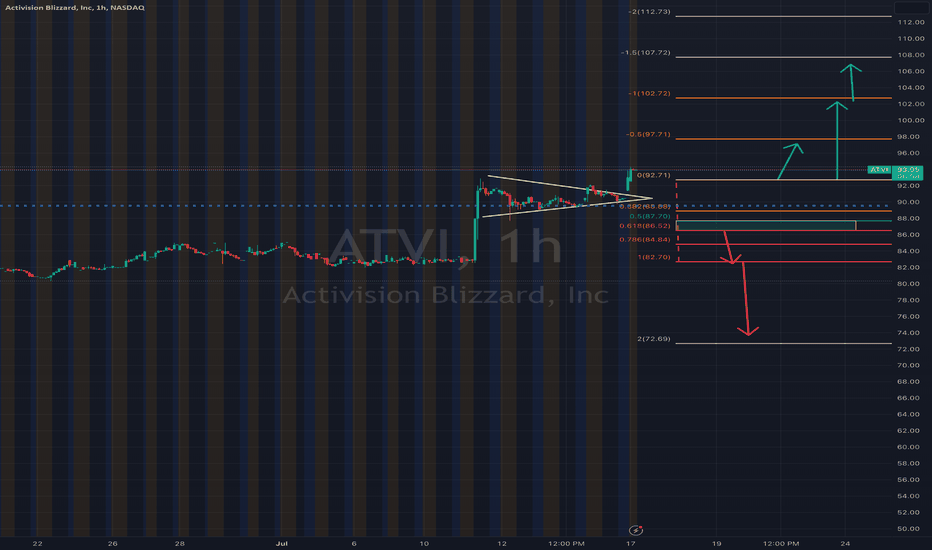Click date label 24 on time axis

[x=845, y=543]
